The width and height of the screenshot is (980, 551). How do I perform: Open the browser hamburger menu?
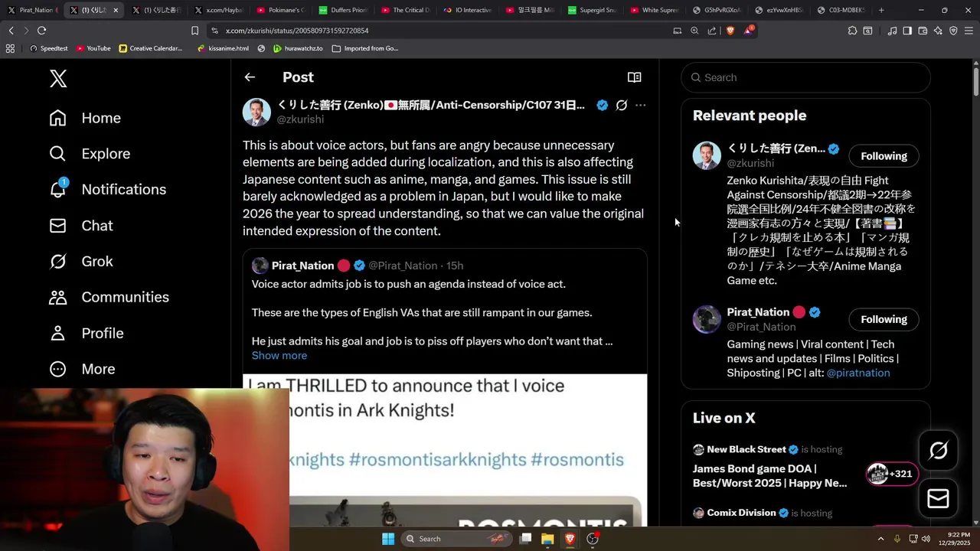pos(969,31)
